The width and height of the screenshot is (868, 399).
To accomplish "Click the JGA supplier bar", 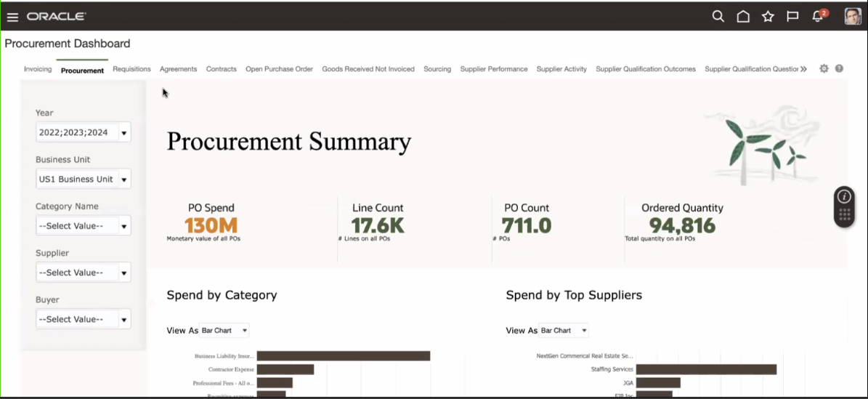I will [658, 382].
